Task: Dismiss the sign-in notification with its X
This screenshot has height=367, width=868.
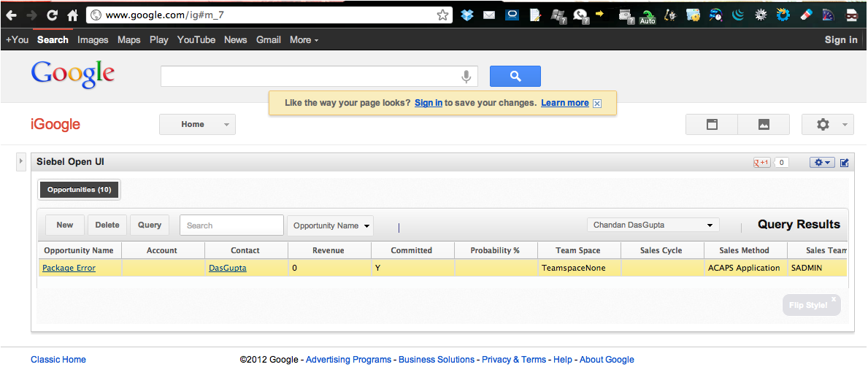Action: point(596,104)
